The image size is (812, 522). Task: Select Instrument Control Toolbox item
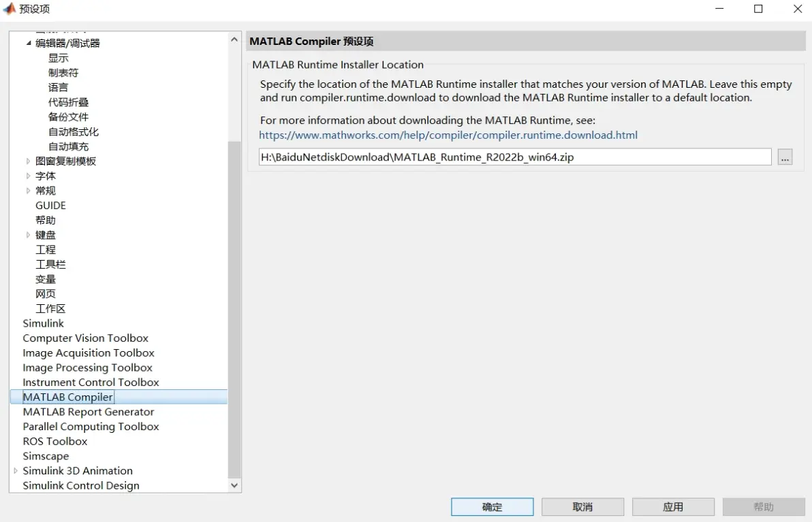point(91,382)
